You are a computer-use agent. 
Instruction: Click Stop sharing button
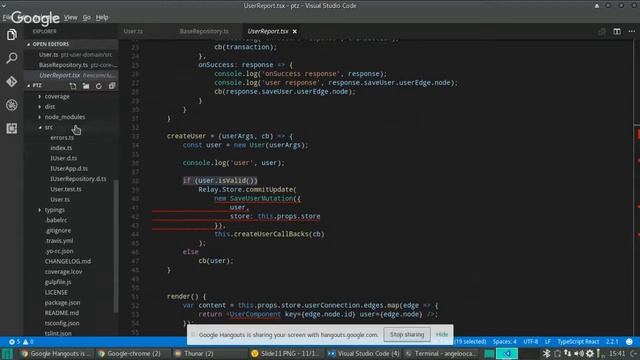click(x=407, y=334)
